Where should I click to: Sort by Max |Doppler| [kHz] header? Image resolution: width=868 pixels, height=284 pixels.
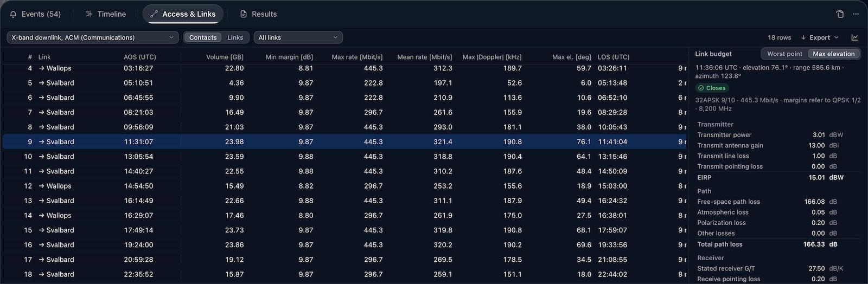pyautogui.click(x=492, y=57)
